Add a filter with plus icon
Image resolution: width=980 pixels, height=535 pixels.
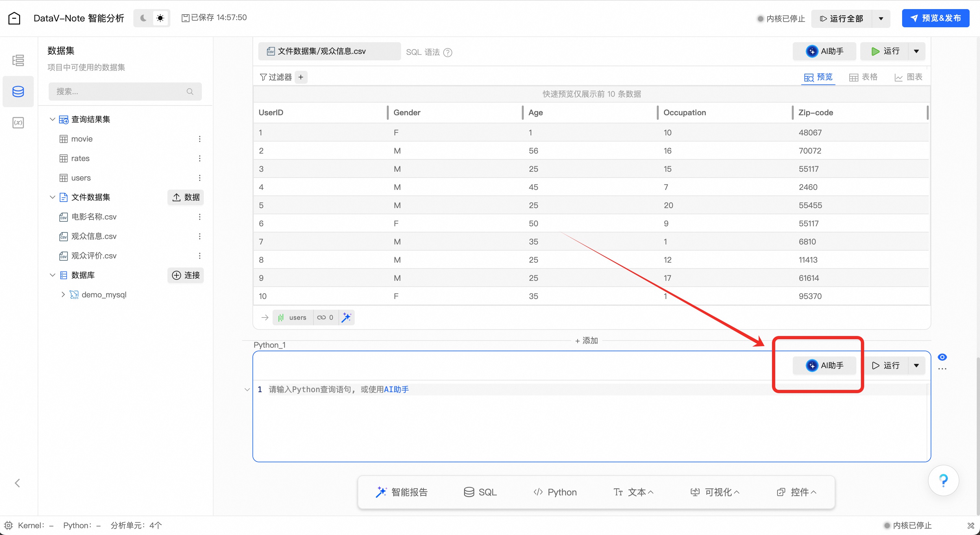click(301, 77)
